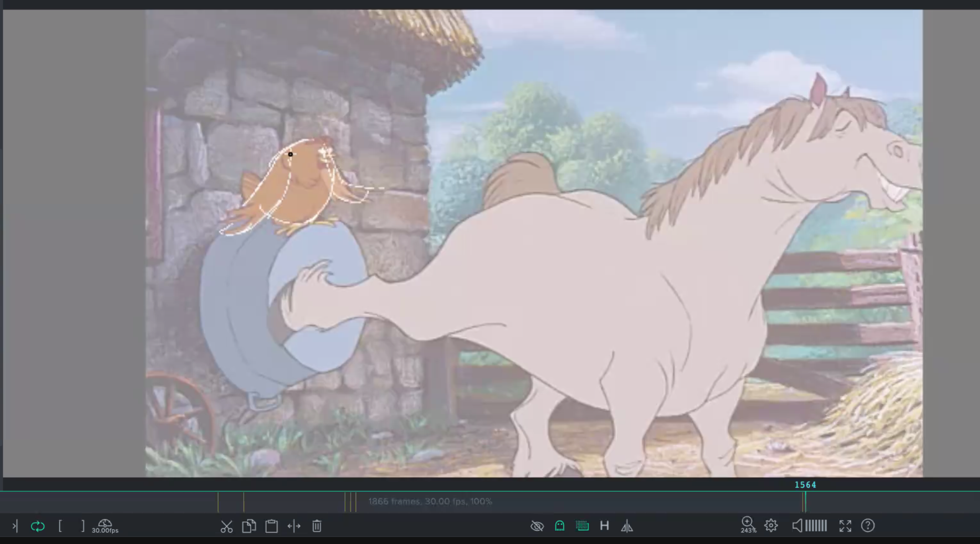
Task: Mute audio with the speaker icon
Action: pos(797,526)
